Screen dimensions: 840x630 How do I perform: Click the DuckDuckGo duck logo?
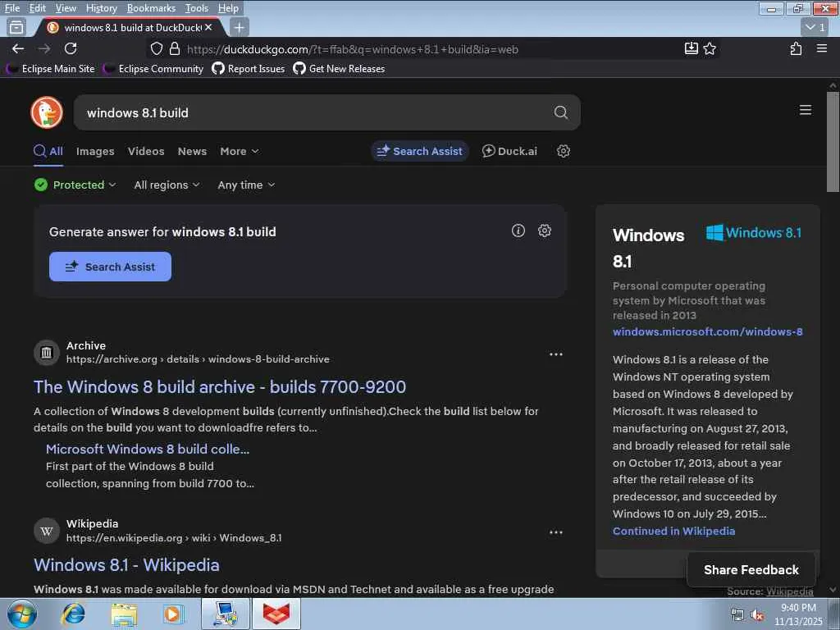click(47, 112)
